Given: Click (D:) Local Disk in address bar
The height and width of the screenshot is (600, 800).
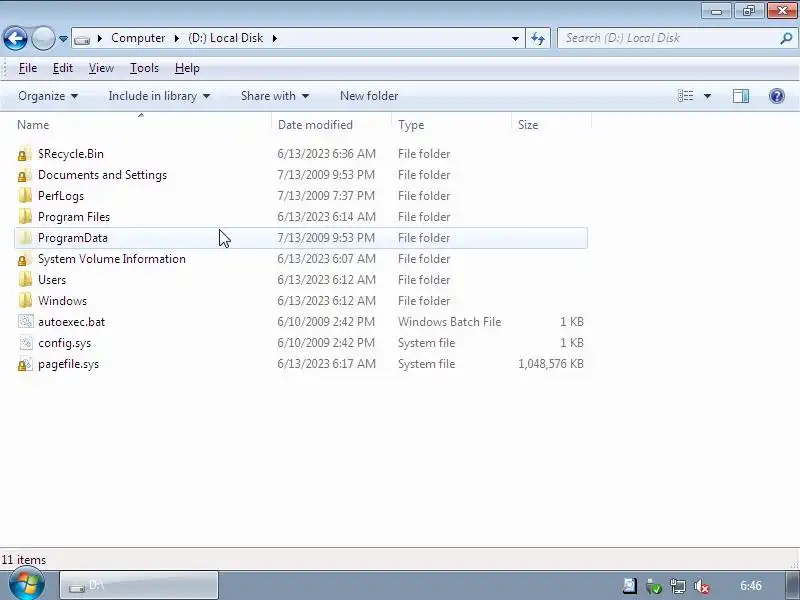Looking at the screenshot, I should point(226,38).
